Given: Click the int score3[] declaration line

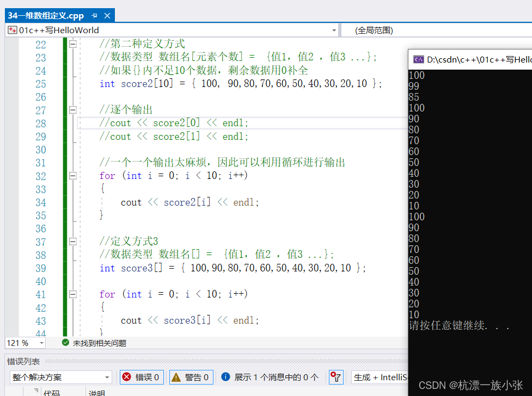Looking at the screenshot, I should (233, 268).
